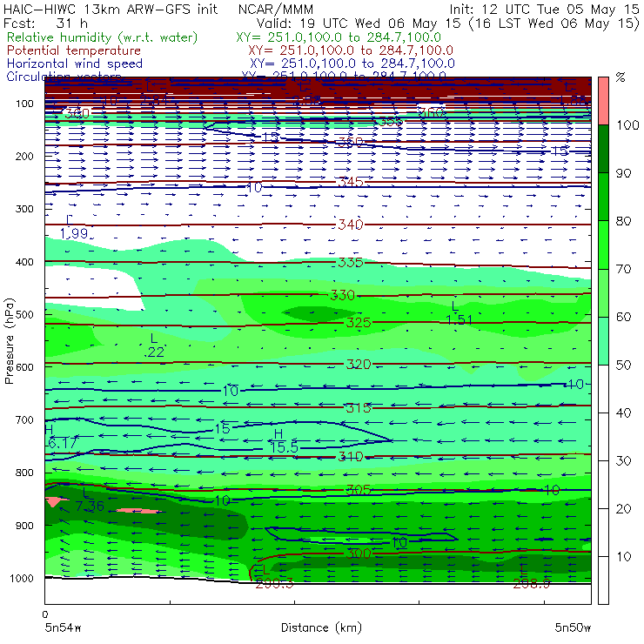Select the green 'Relative humidity (w.r.t. water)' legend label
The width and height of the screenshot is (644, 644).
(102, 37)
